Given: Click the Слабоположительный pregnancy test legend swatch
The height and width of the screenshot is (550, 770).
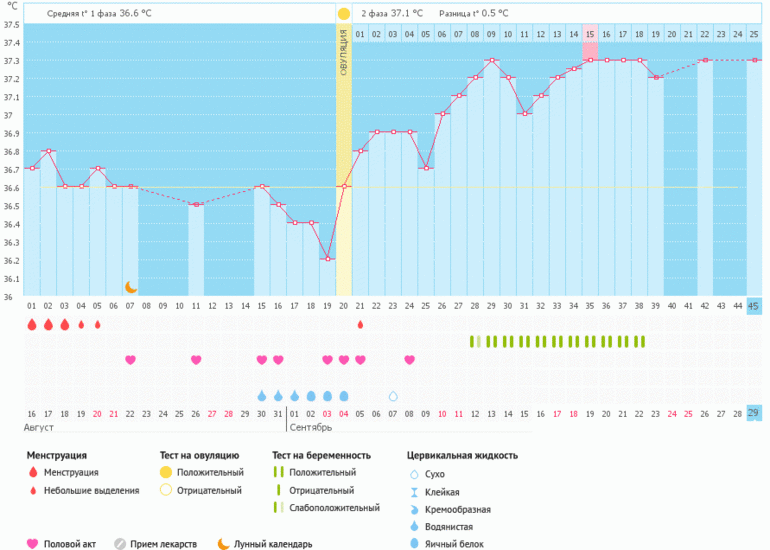Looking at the screenshot, I should [x=279, y=508].
